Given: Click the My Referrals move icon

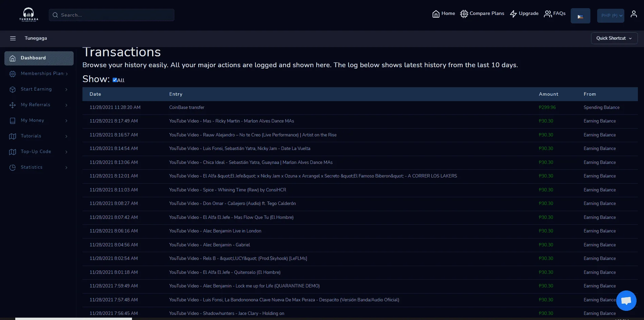Looking at the screenshot, I should point(13,105).
